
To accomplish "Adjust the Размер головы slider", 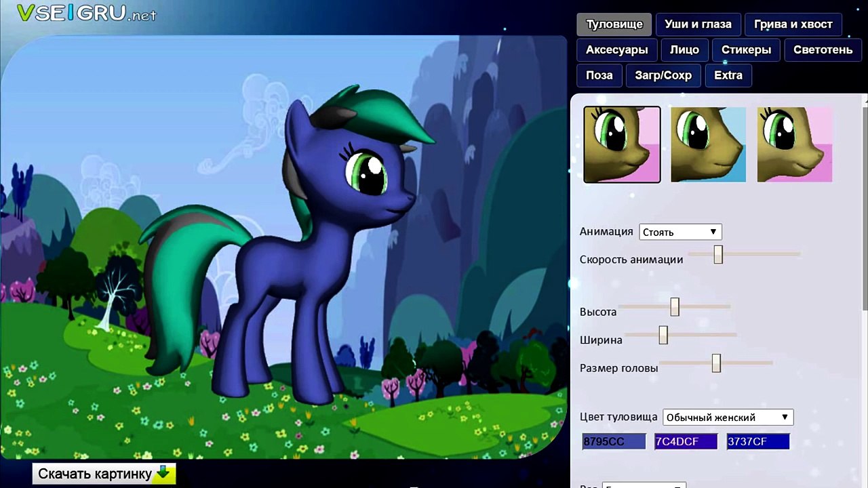I will click(x=716, y=363).
